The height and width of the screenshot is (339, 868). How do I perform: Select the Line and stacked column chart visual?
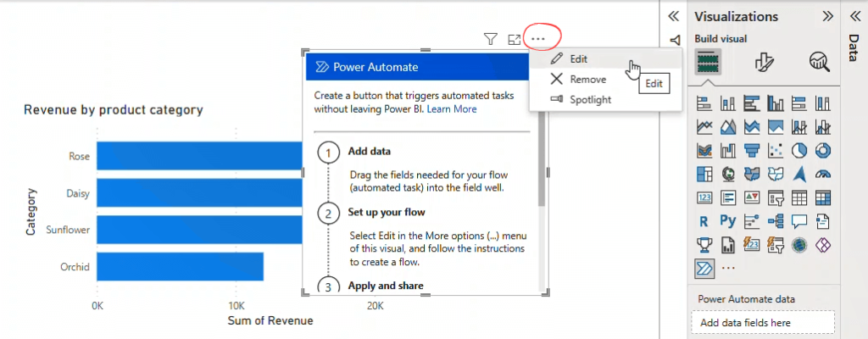[800, 127]
